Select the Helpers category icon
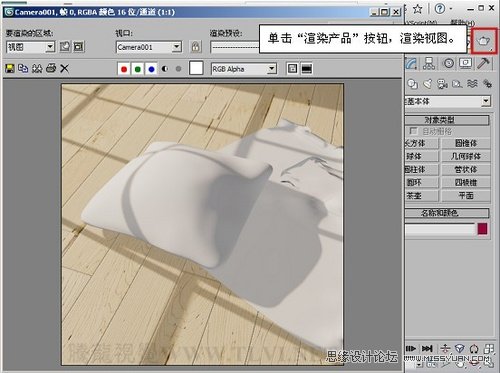 pyautogui.click(x=457, y=84)
